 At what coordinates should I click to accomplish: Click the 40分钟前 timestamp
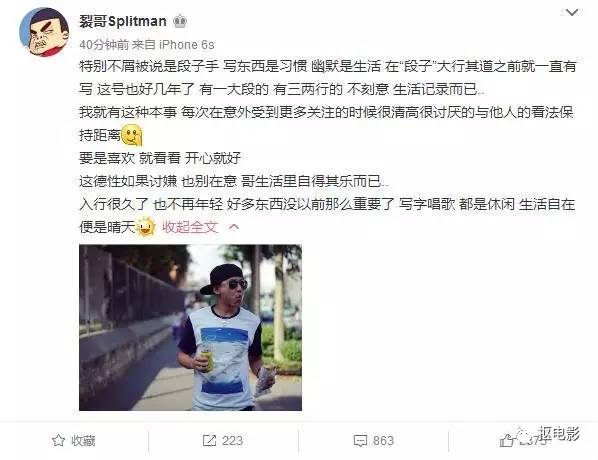click(104, 45)
